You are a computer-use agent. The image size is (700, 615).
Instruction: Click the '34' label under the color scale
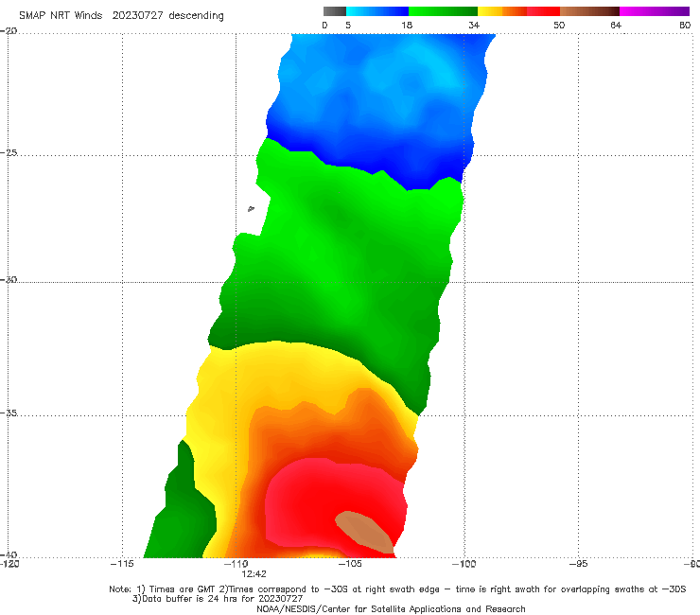pyautogui.click(x=474, y=26)
